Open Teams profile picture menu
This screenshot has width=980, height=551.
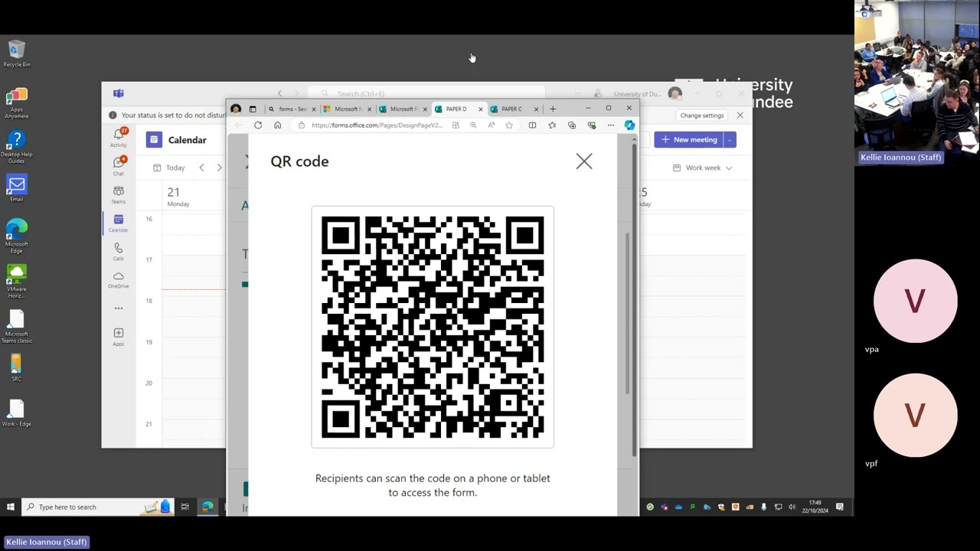675,93
